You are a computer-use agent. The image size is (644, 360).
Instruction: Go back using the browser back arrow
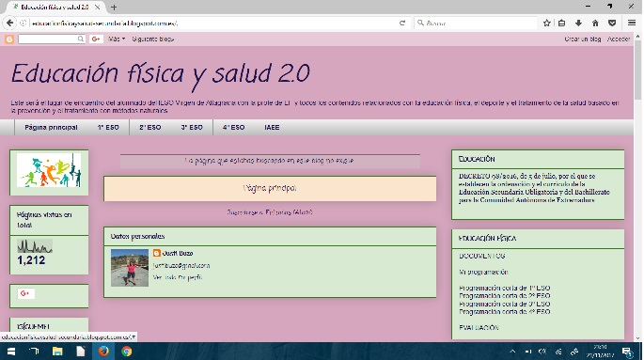click(9, 23)
